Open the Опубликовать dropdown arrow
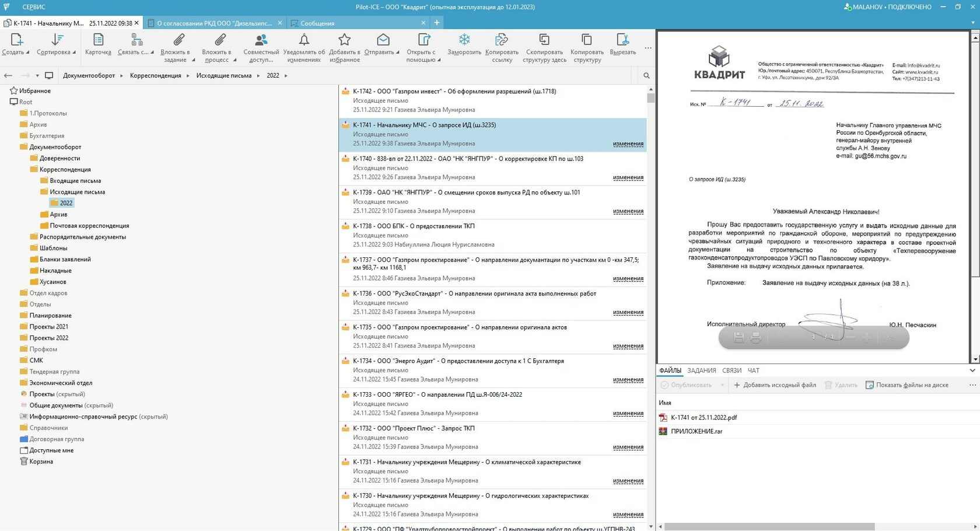Viewport: 980px width, 531px height. 722,385
